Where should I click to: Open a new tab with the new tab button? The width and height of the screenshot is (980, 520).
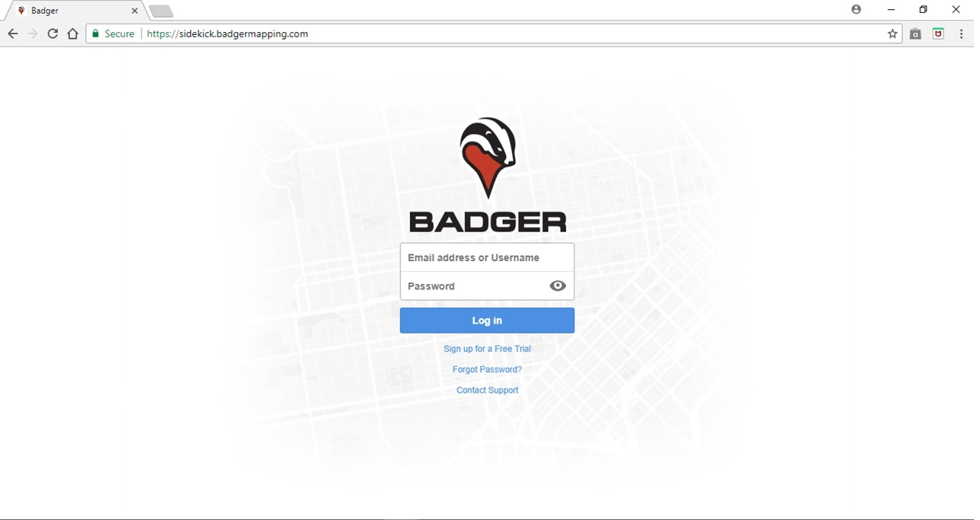tap(161, 11)
